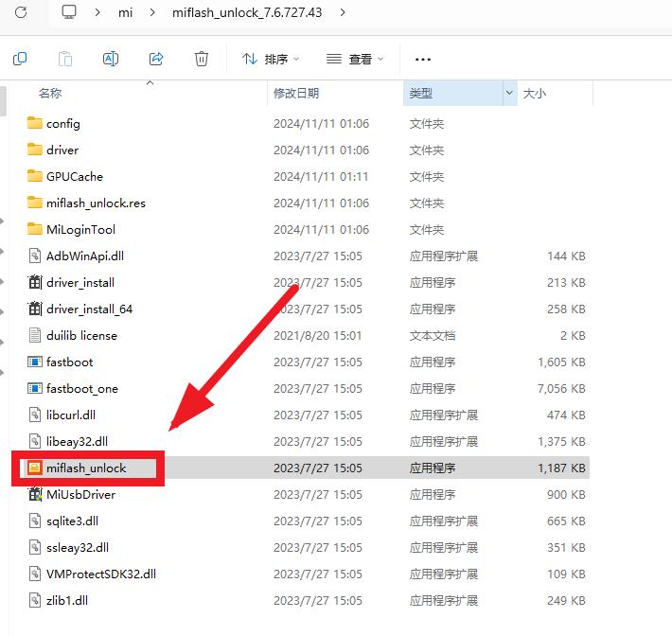This screenshot has height=636, width=672.
Task: Open the three-dots more options menu
Action: [423, 59]
